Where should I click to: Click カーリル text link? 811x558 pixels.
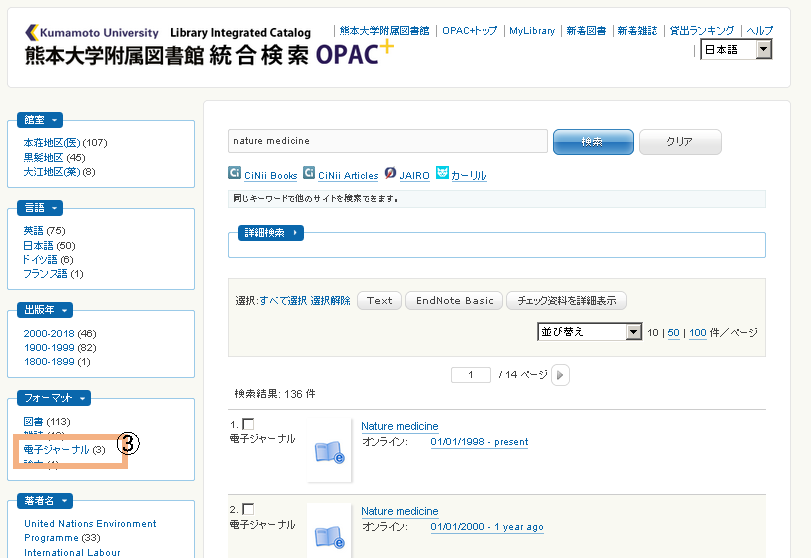coord(469,176)
